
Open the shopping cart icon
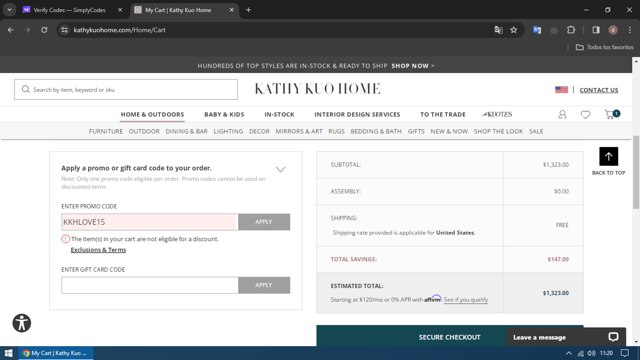coord(611,114)
